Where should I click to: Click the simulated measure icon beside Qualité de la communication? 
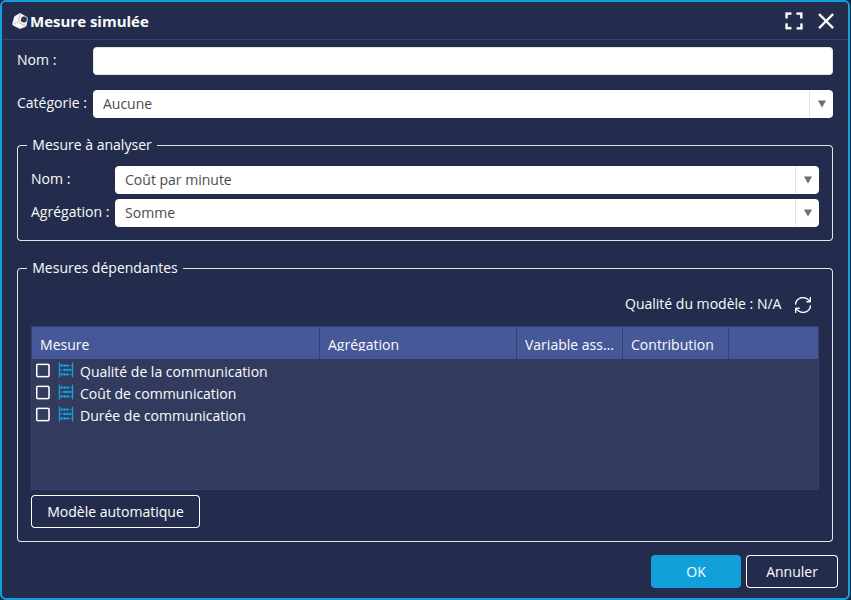coord(65,371)
